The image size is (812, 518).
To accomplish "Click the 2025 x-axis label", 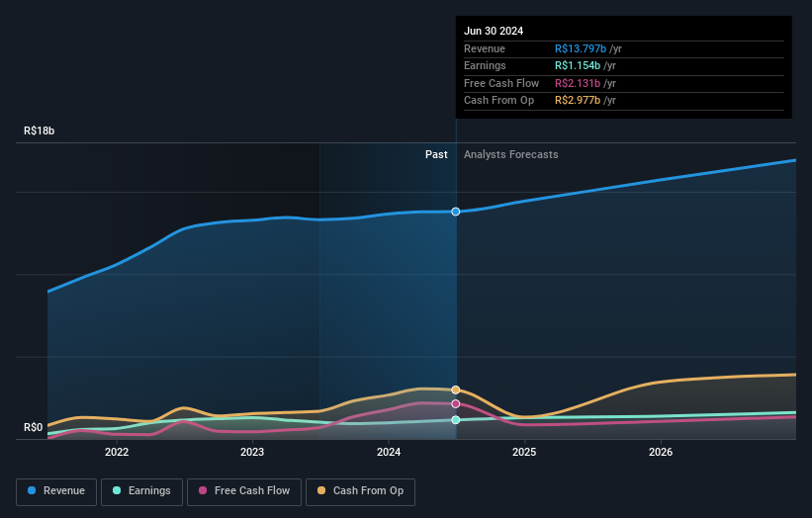I will [x=524, y=452].
